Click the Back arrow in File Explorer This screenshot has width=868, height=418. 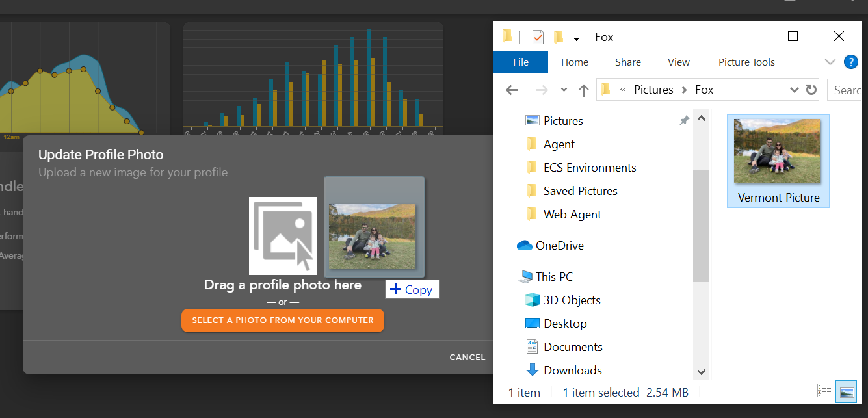click(x=512, y=90)
